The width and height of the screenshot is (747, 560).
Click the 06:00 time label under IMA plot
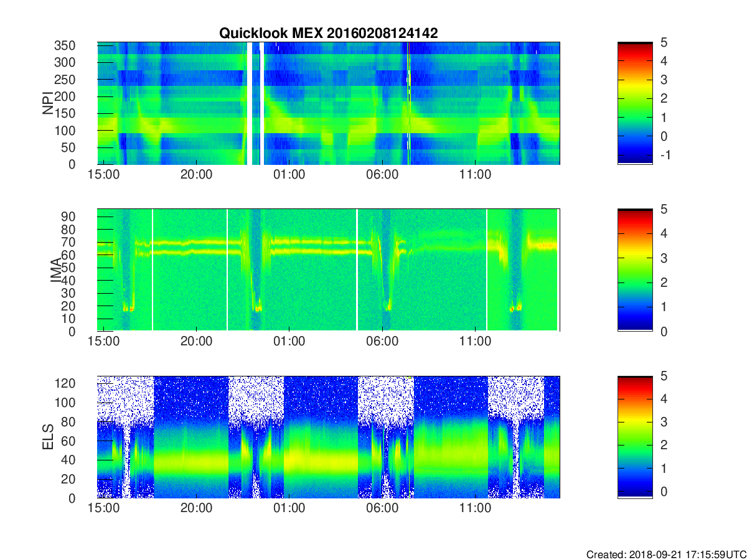point(382,342)
